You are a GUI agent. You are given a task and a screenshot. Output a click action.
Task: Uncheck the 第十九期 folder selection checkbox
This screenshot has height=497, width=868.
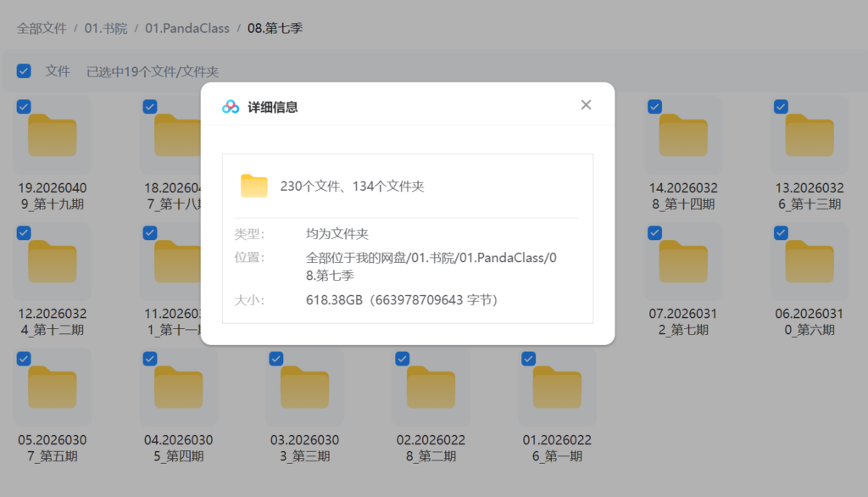23,106
